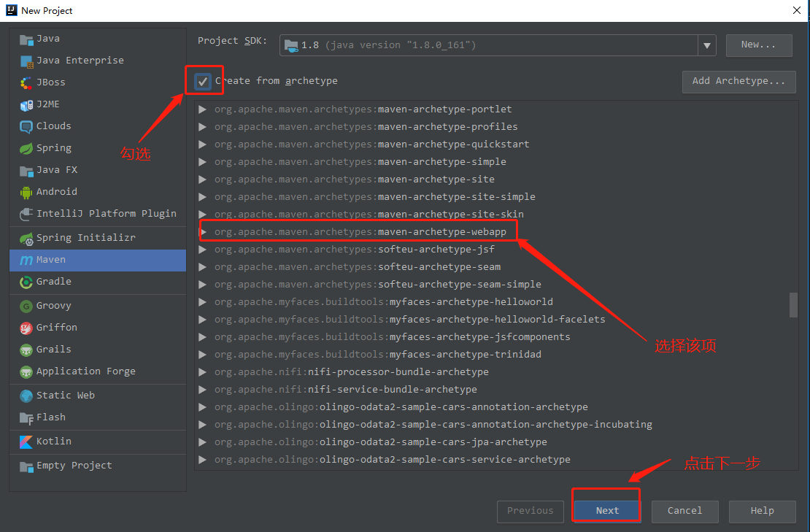Click the Next button
This screenshot has width=810, height=532.
click(607, 511)
